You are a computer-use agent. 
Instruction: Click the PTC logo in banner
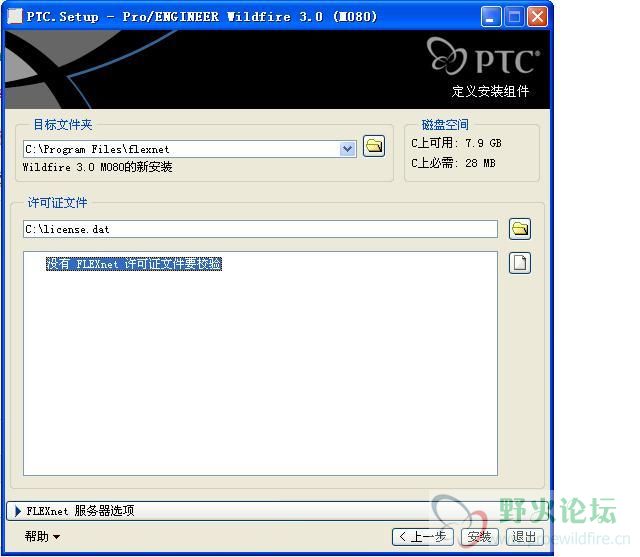coord(483,57)
